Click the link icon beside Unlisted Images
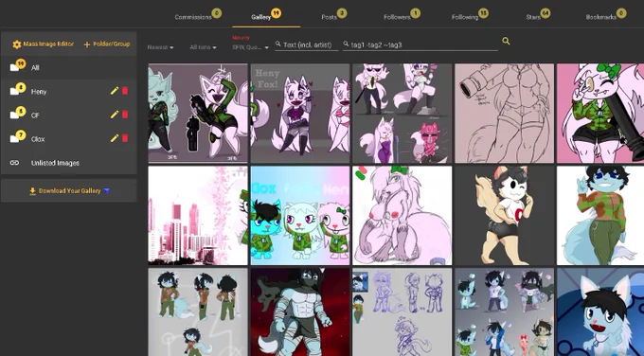The width and height of the screenshot is (644, 356). click(14, 163)
